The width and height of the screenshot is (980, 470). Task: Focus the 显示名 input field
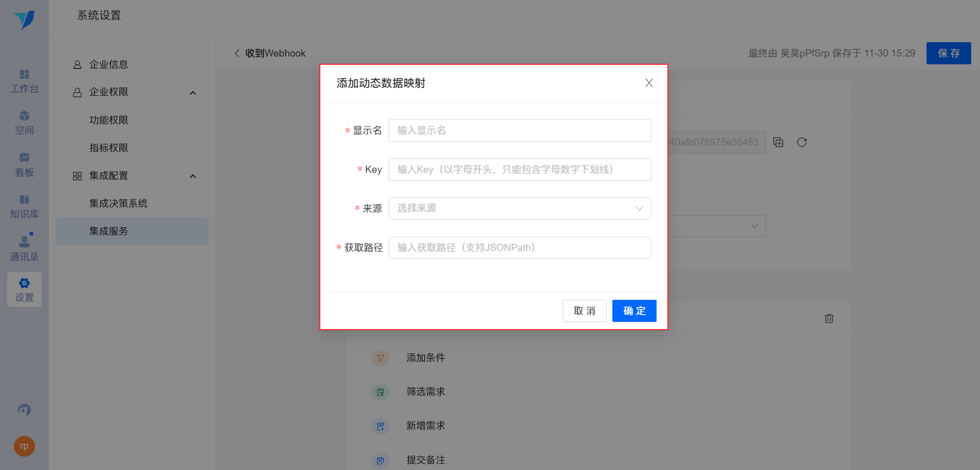pyautogui.click(x=520, y=131)
